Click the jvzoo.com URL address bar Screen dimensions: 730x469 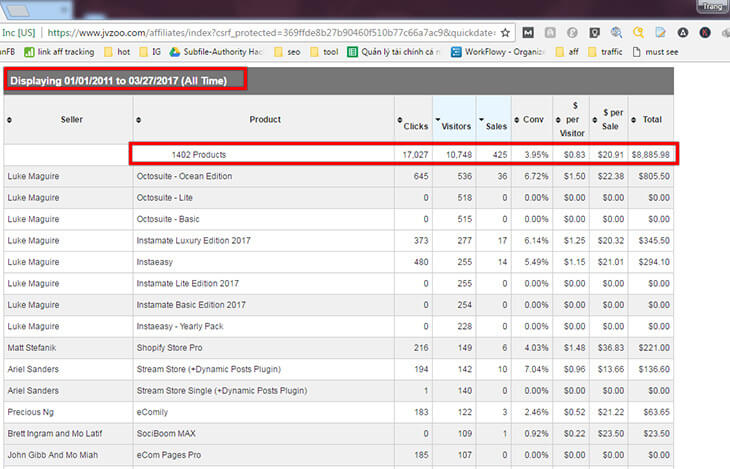click(271, 33)
